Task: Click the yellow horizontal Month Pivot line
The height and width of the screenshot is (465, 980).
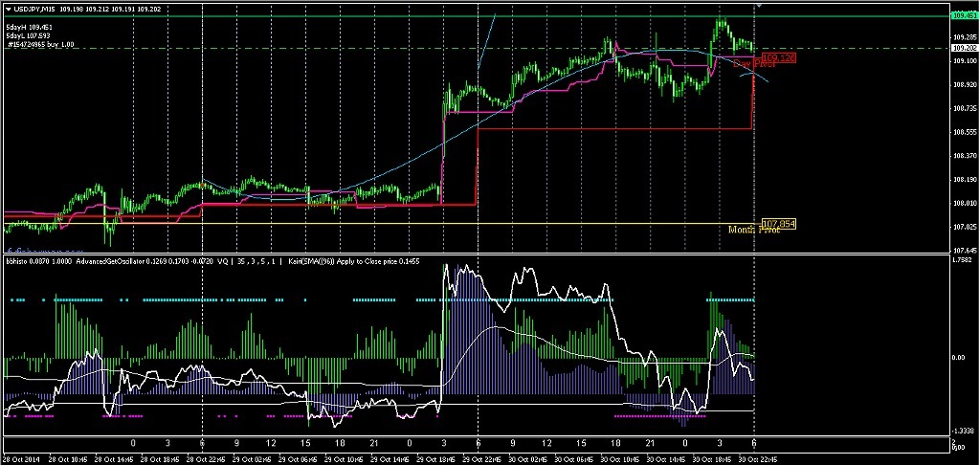Action: click(383, 224)
